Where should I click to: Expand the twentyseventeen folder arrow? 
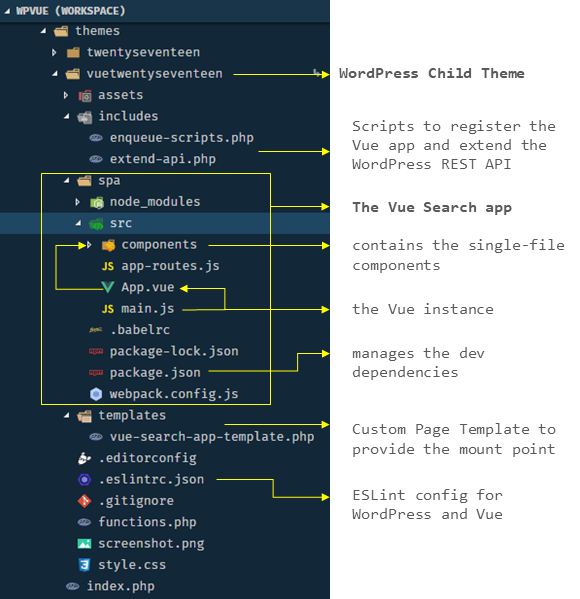(54, 52)
